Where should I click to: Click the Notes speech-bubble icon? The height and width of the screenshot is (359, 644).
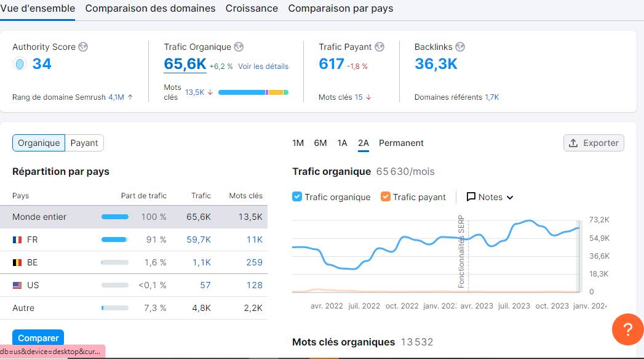point(471,197)
